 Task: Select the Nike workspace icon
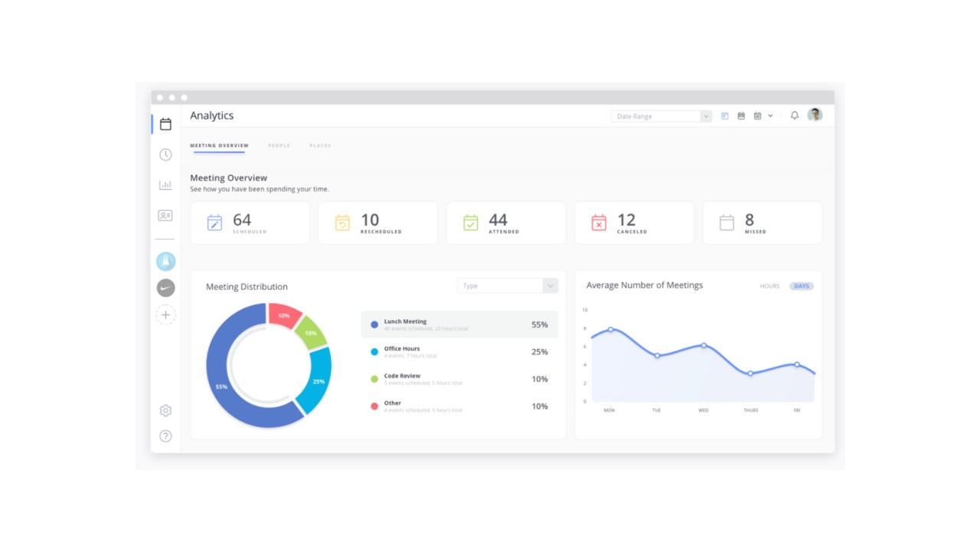click(x=165, y=288)
